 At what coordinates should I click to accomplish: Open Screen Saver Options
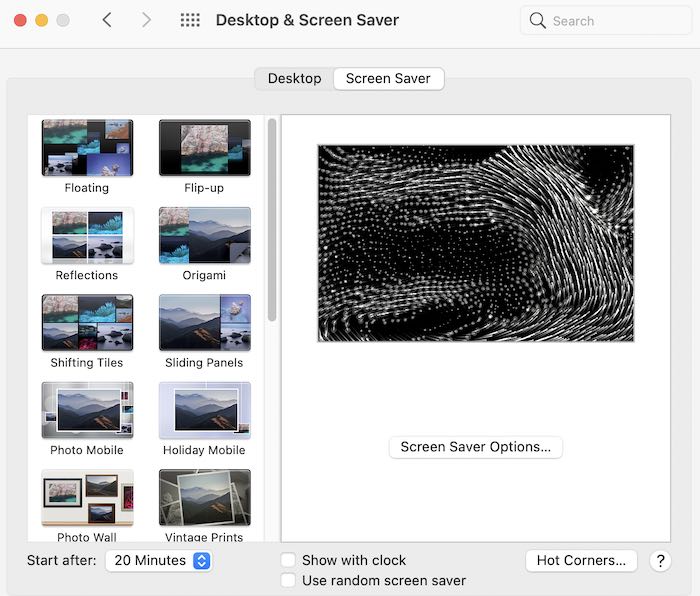475,447
